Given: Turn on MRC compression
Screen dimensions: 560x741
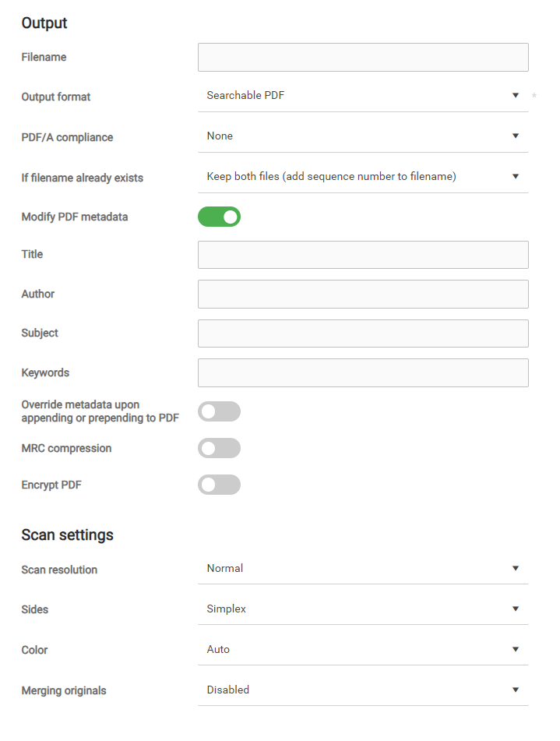Looking at the screenshot, I should tap(219, 448).
